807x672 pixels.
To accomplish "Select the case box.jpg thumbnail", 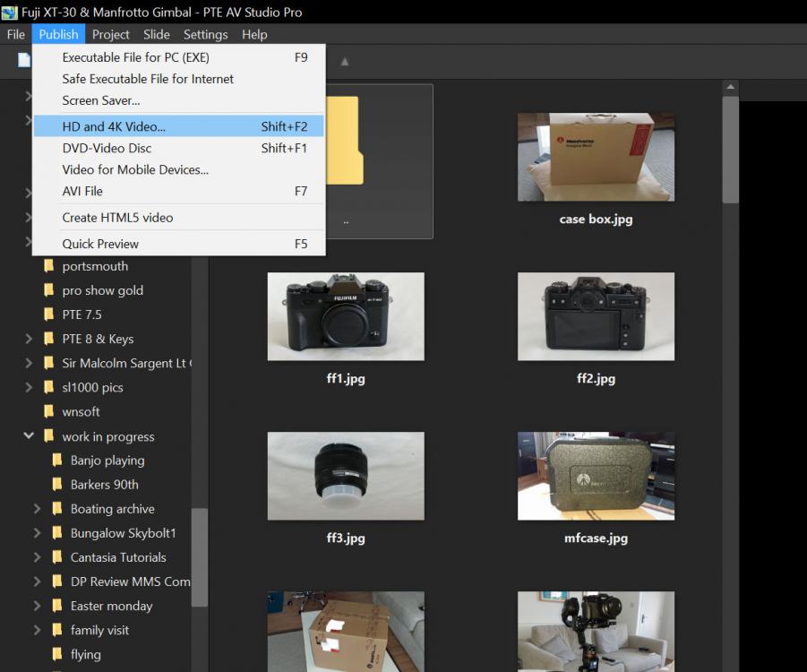I will 596,157.
